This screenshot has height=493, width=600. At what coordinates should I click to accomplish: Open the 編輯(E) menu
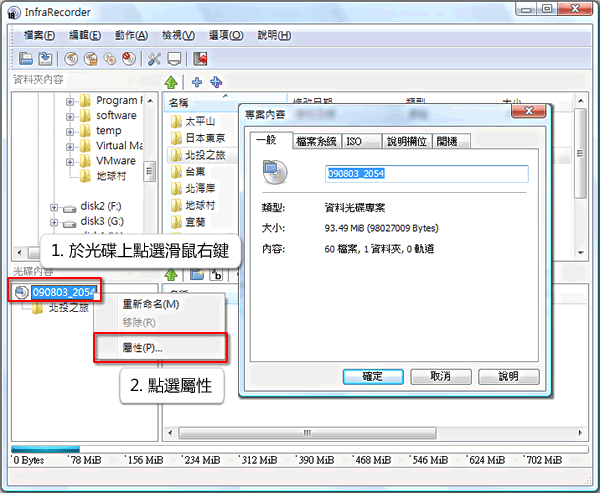(x=85, y=36)
